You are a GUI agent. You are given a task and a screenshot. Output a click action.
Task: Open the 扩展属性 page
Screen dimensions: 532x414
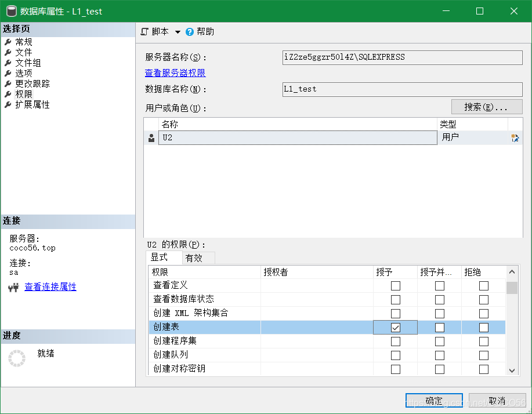[32, 105]
